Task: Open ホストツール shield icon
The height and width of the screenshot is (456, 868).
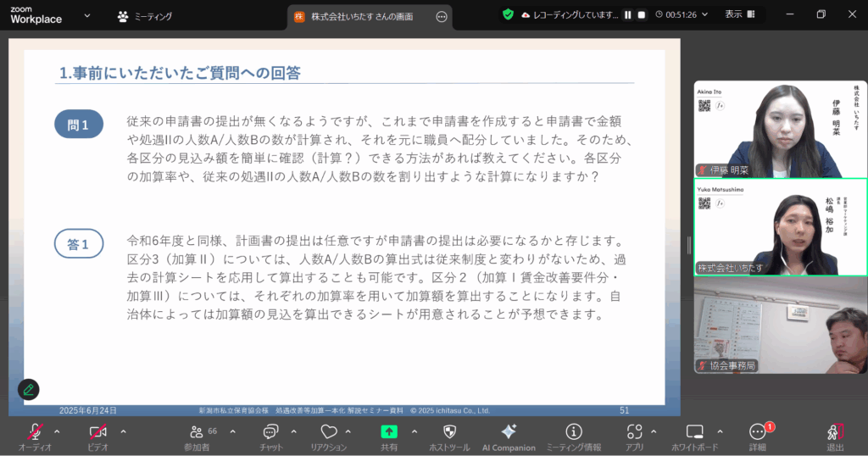Action: (x=449, y=432)
